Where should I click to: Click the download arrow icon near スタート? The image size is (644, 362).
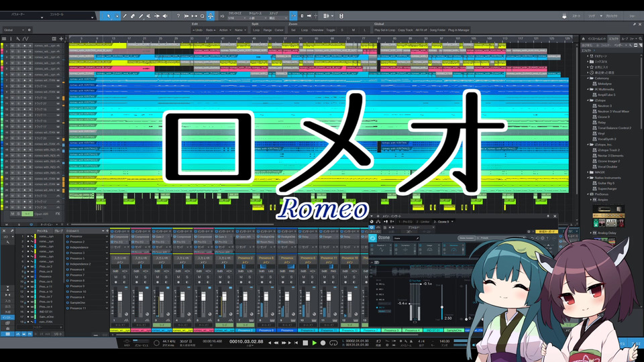[564, 16]
